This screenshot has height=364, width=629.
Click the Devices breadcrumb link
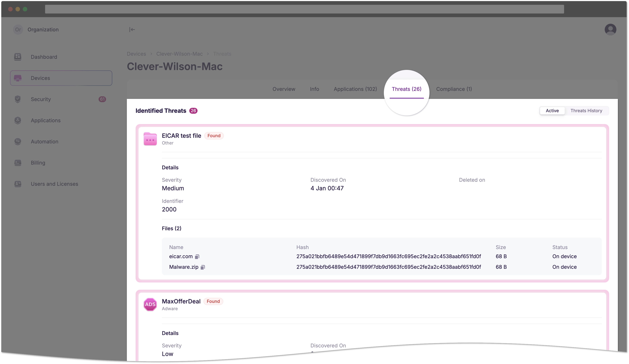(x=136, y=54)
